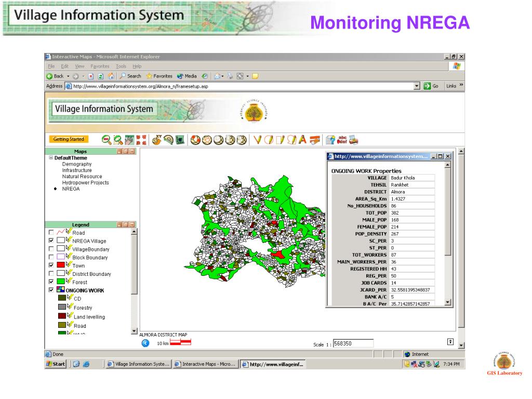Image resolution: width=532 pixels, height=399 pixels.
Task: Open the File menu
Action: (51, 66)
